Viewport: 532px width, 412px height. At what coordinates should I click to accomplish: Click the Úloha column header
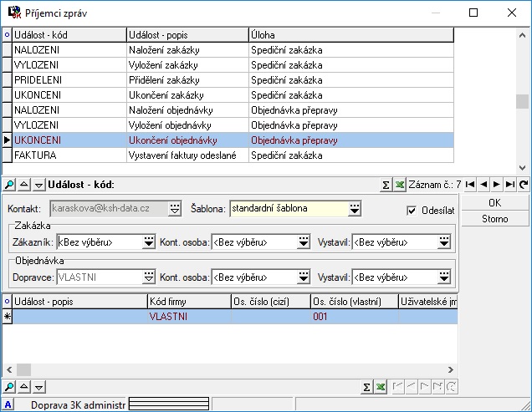[x=351, y=34]
